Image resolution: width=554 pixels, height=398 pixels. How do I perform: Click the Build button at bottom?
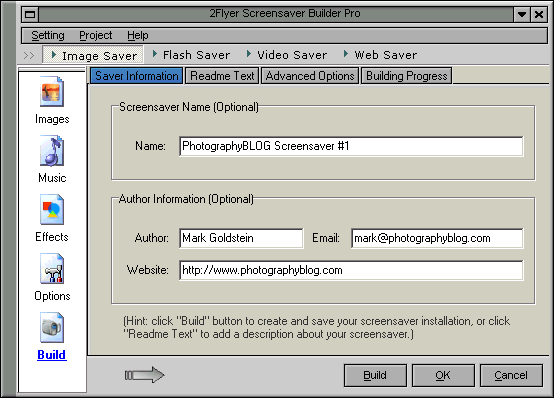[375, 375]
